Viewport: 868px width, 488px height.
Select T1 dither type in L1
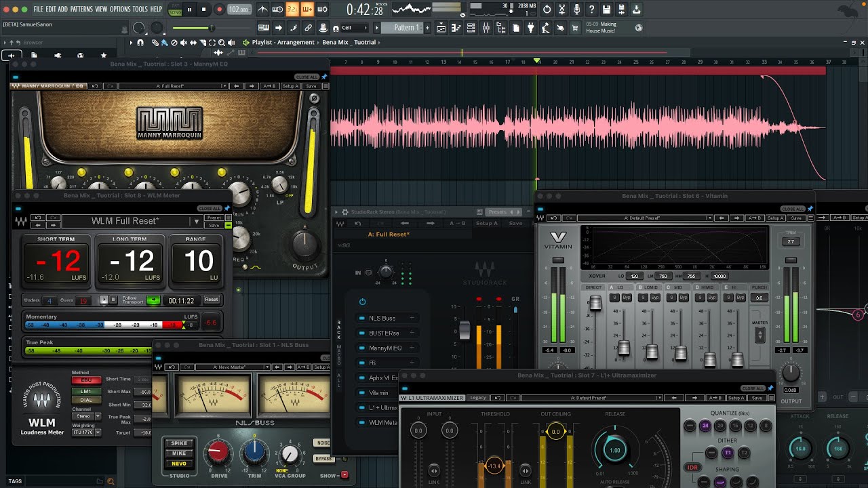728,453
